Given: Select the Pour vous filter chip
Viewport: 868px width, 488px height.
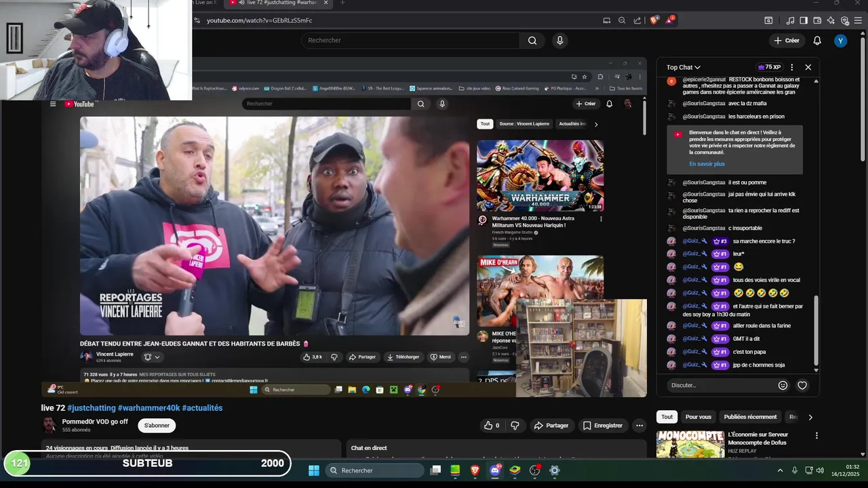Looking at the screenshot, I should click(x=698, y=417).
